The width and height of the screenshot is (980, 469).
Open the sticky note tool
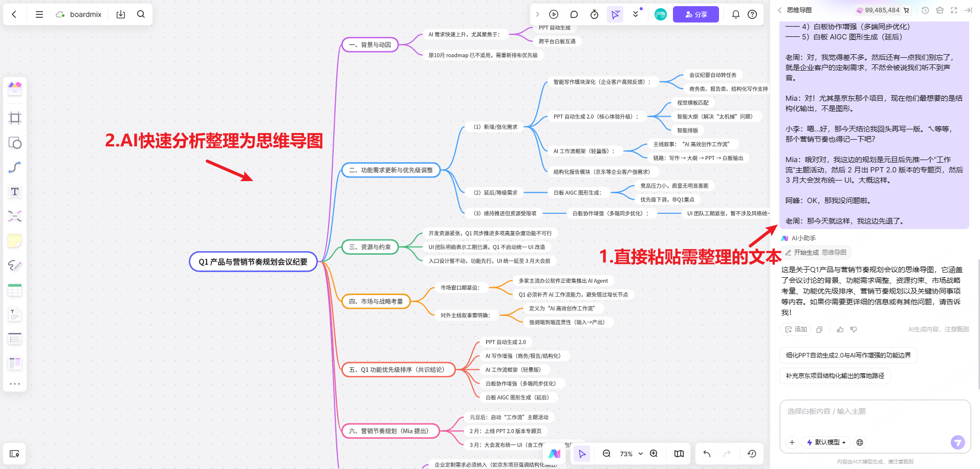pos(15,240)
